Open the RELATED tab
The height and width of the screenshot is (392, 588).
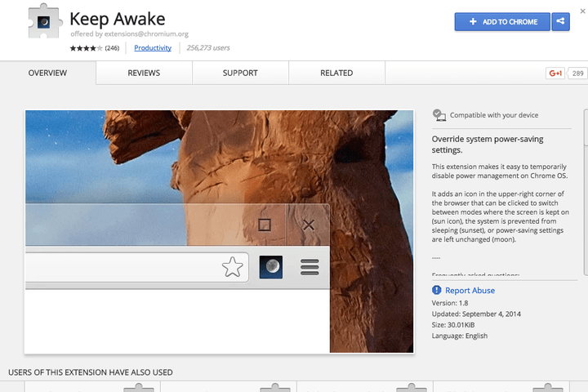tap(336, 73)
